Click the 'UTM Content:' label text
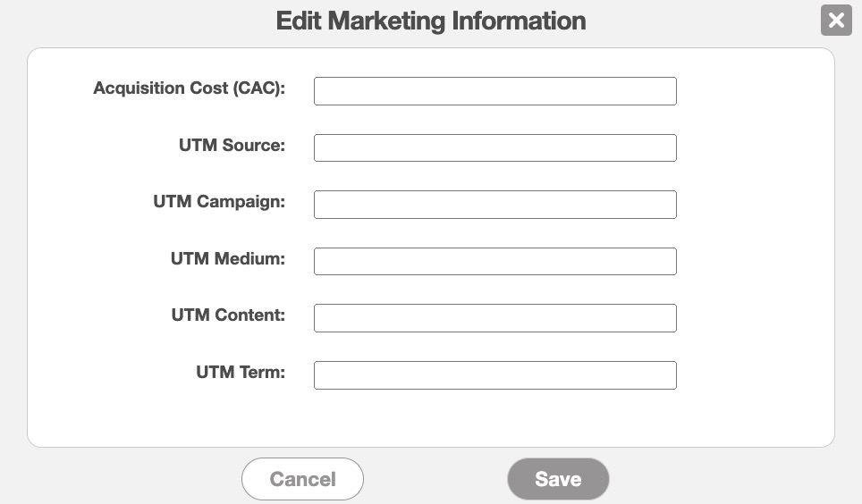This screenshot has height=504, width=862. click(228, 315)
